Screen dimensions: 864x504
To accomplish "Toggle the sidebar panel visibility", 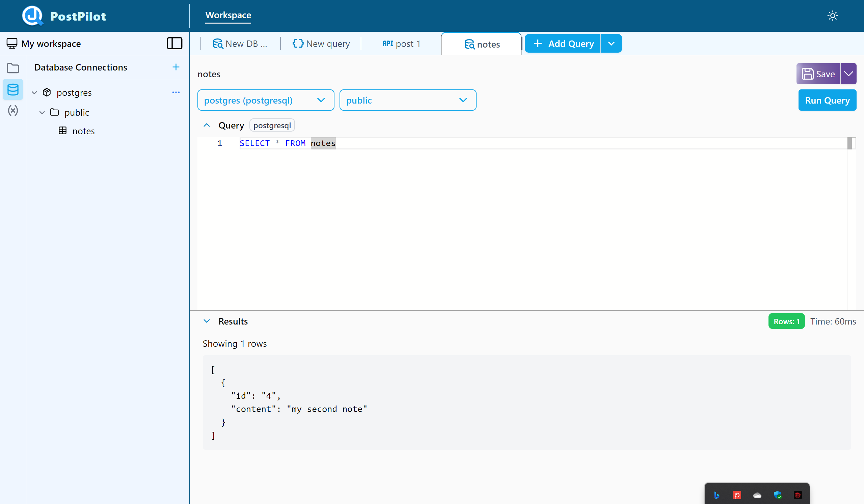I will point(174,44).
